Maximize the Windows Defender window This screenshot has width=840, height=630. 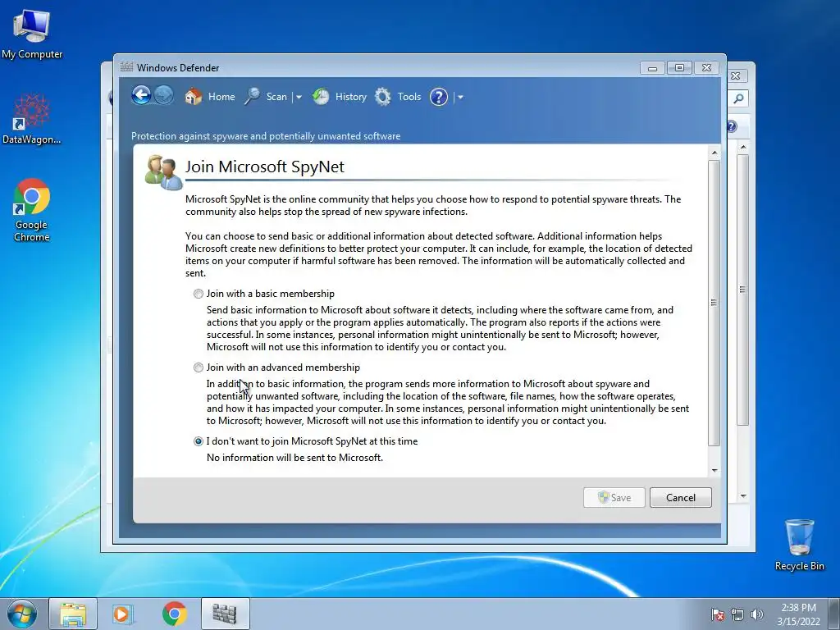[x=679, y=68]
